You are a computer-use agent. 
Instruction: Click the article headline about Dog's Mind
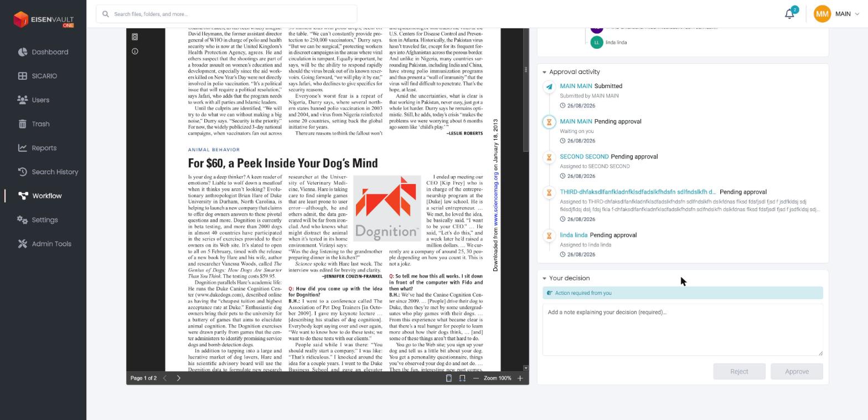point(283,163)
